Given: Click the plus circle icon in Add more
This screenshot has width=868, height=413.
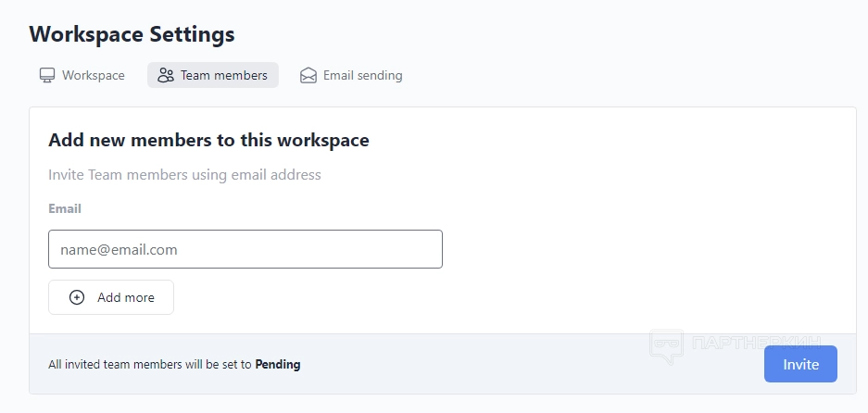Looking at the screenshot, I should click(x=77, y=297).
